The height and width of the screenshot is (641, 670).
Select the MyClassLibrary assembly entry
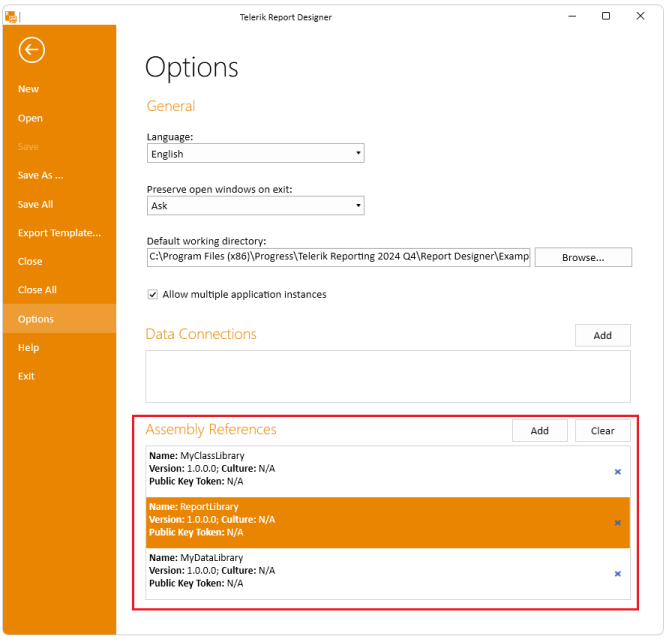point(388,472)
